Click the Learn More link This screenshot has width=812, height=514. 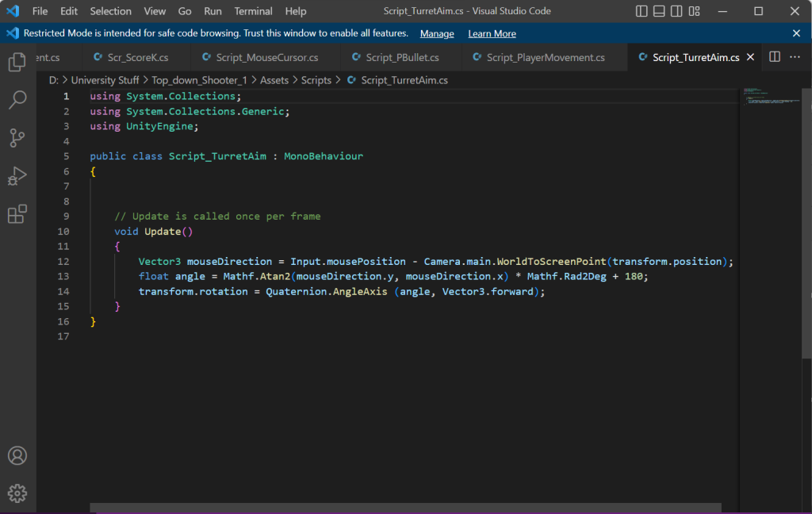[492, 33]
